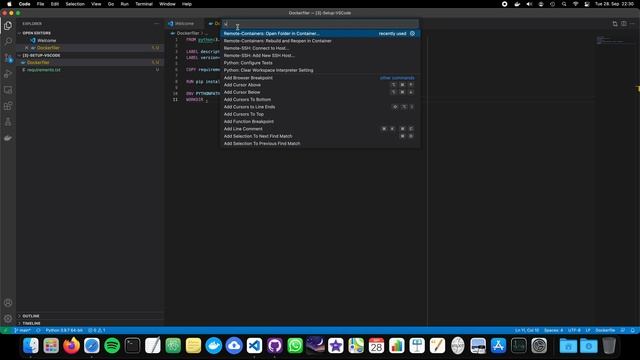The width and height of the screenshot is (640, 360).
Task: Open the Search view in activity bar
Action: coord(8,41)
